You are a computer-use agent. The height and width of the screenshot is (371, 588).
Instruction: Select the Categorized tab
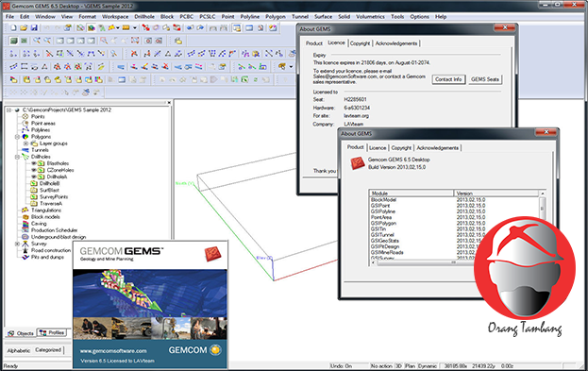[x=48, y=350]
